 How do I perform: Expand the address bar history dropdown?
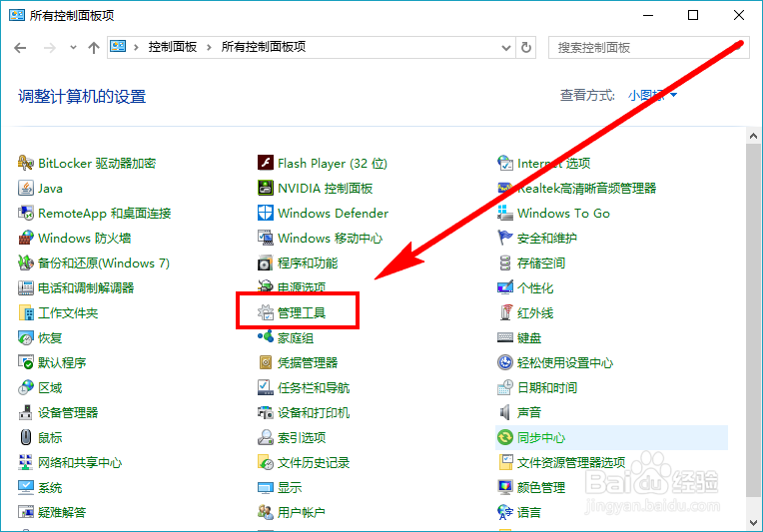[x=506, y=48]
